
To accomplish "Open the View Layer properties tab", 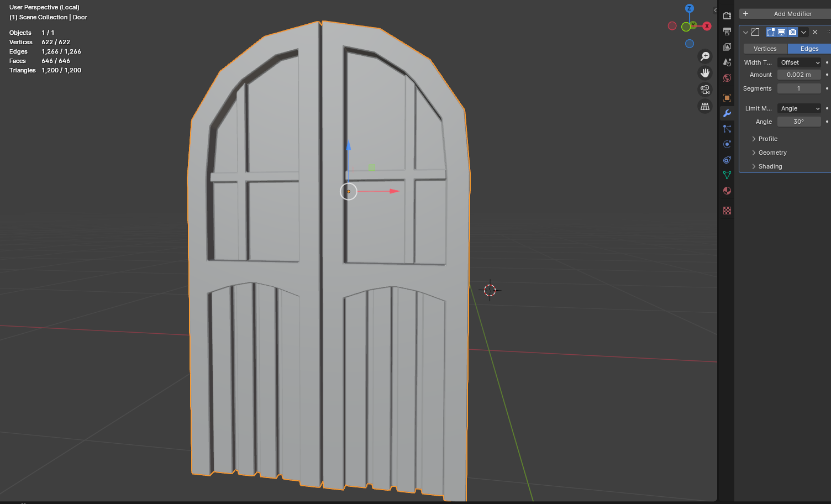I will click(727, 47).
